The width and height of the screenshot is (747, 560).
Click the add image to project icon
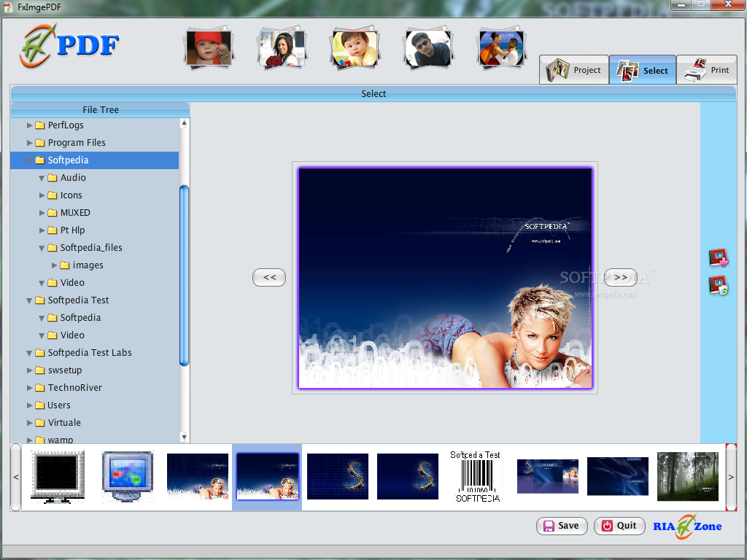719,257
